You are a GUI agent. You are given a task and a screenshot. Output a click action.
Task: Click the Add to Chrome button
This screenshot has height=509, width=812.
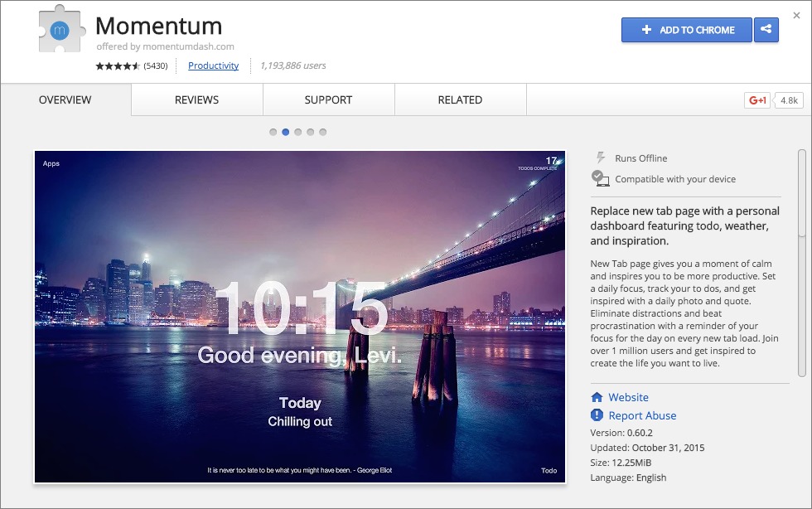pos(687,30)
